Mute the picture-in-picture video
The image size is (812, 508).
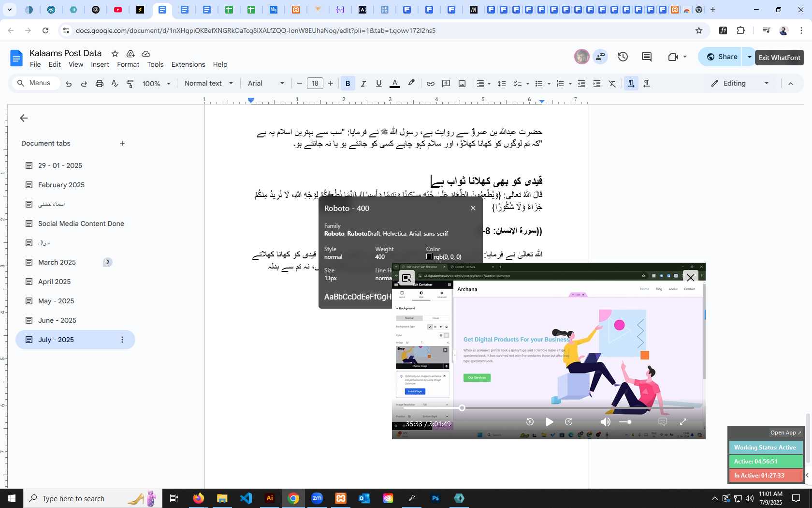[605, 422]
